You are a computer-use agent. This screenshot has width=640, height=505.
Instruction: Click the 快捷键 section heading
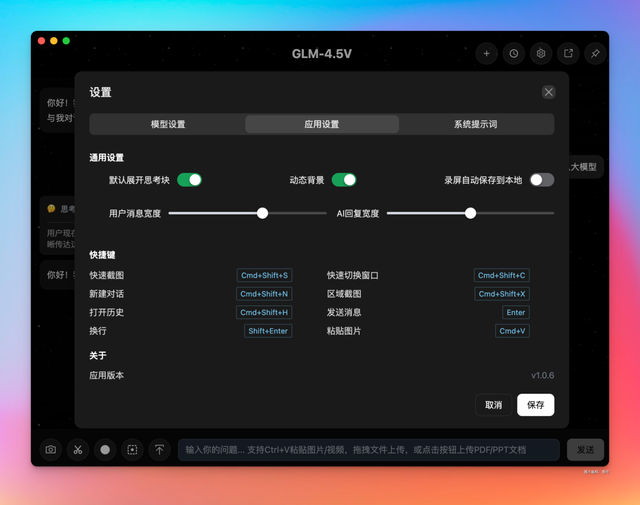point(102,255)
